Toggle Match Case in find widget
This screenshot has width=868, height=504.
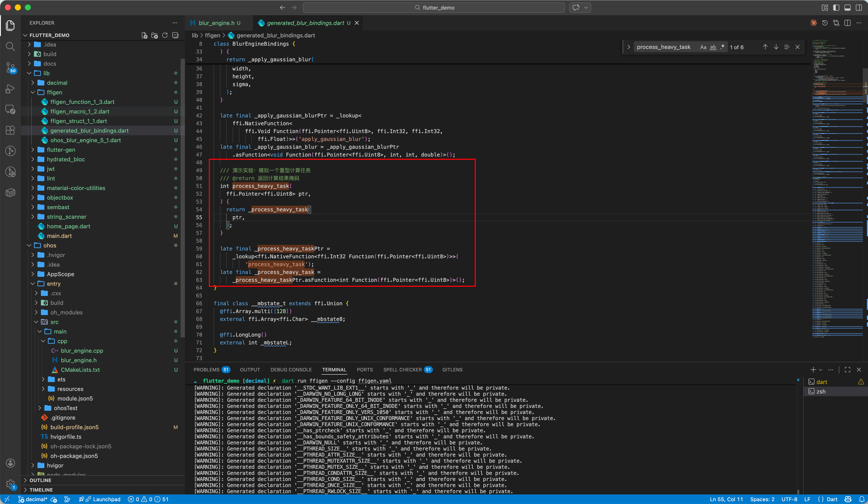tap(703, 47)
